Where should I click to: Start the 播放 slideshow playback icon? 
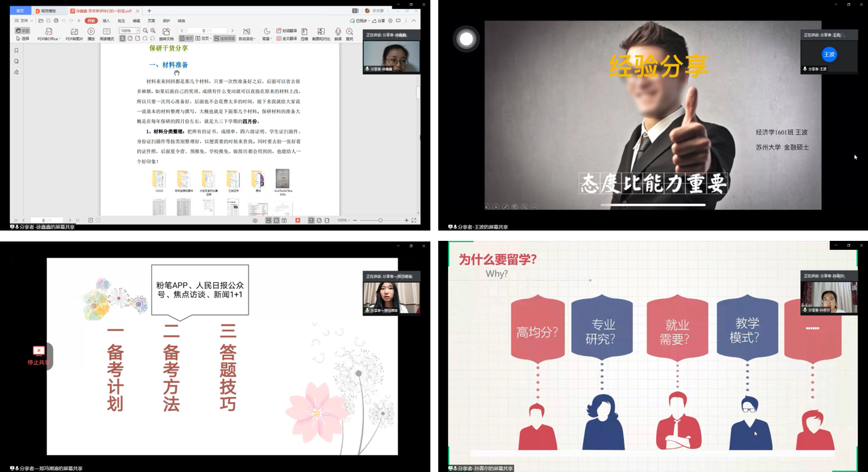[x=91, y=32]
